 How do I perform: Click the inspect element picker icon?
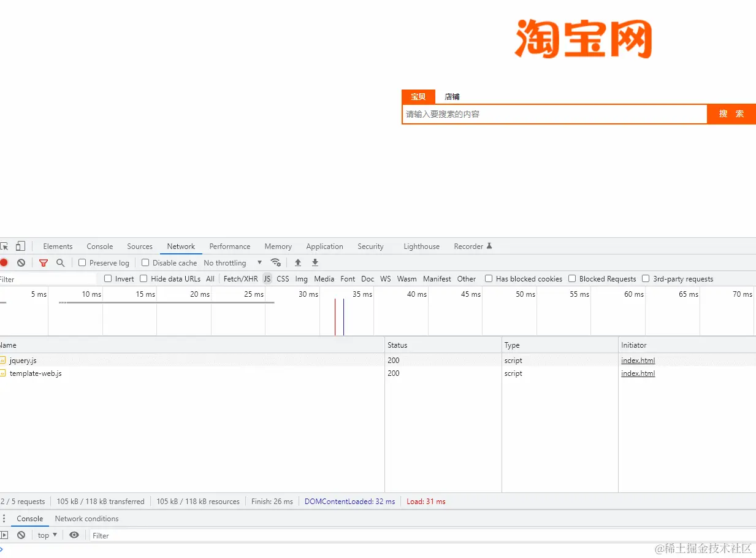tap(4, 247)
